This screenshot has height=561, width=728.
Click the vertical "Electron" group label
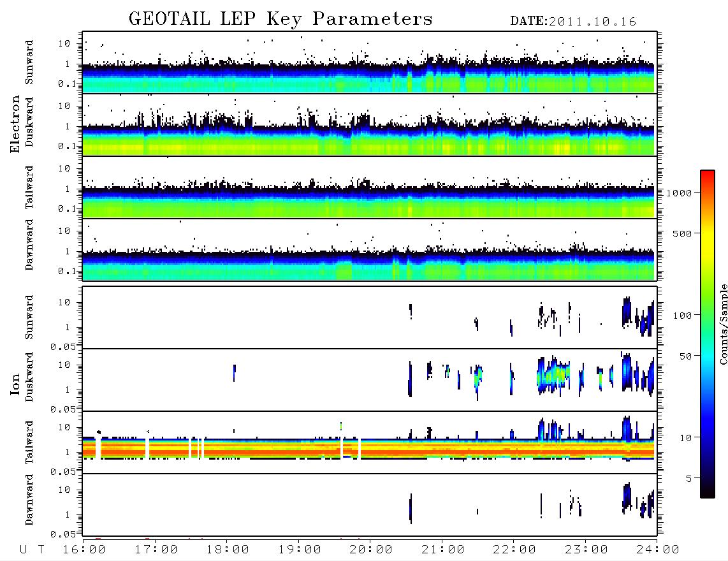(x=15, y=124)
